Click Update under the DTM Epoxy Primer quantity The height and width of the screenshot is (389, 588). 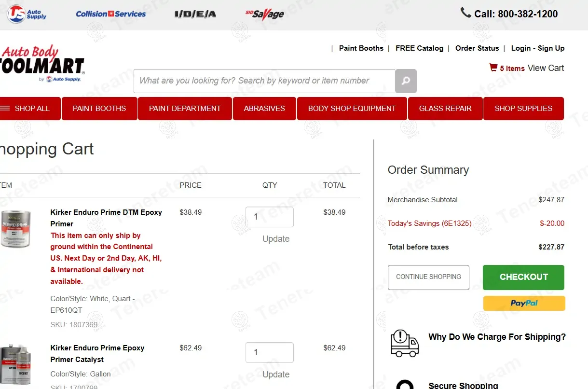275,239
